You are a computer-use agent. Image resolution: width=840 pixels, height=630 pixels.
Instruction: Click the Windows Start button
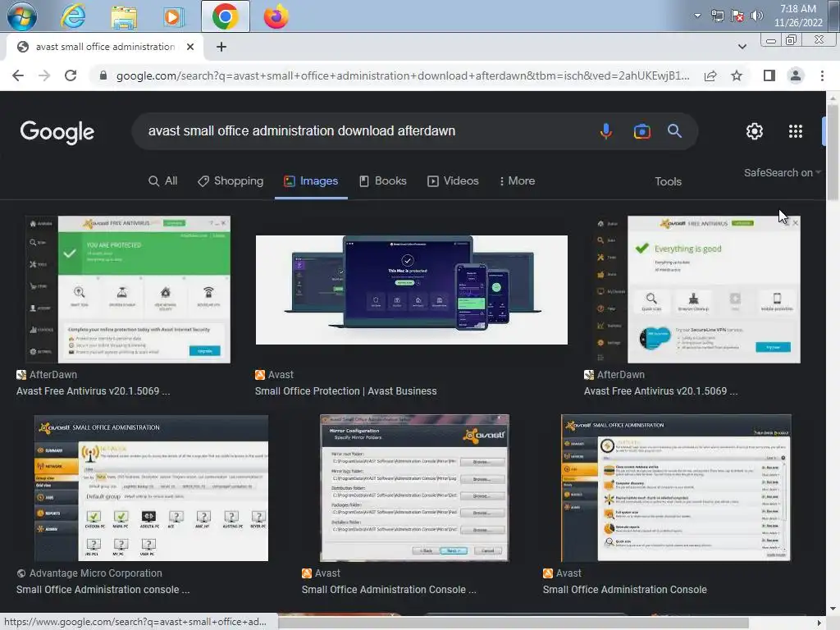(22, 16)
